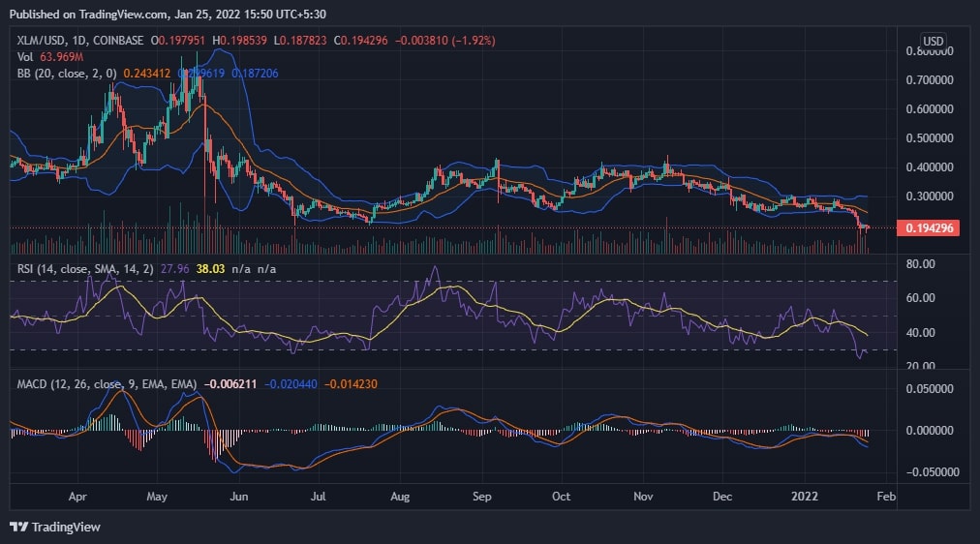Click the MACD line value -0.020440

pyautogui.click(x=291, y=384)
